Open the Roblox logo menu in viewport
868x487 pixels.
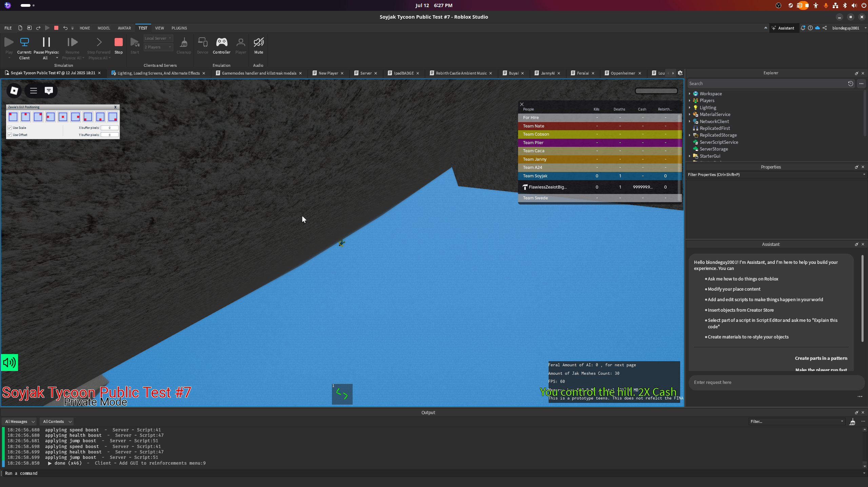pyautogui.click(x=14, y=91)
